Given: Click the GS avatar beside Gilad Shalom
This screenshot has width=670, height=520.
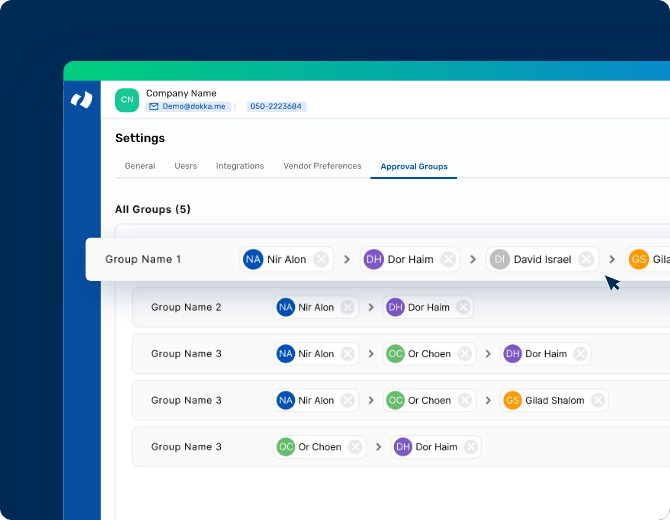Looking at the screenshot, I should coord(512,400).
